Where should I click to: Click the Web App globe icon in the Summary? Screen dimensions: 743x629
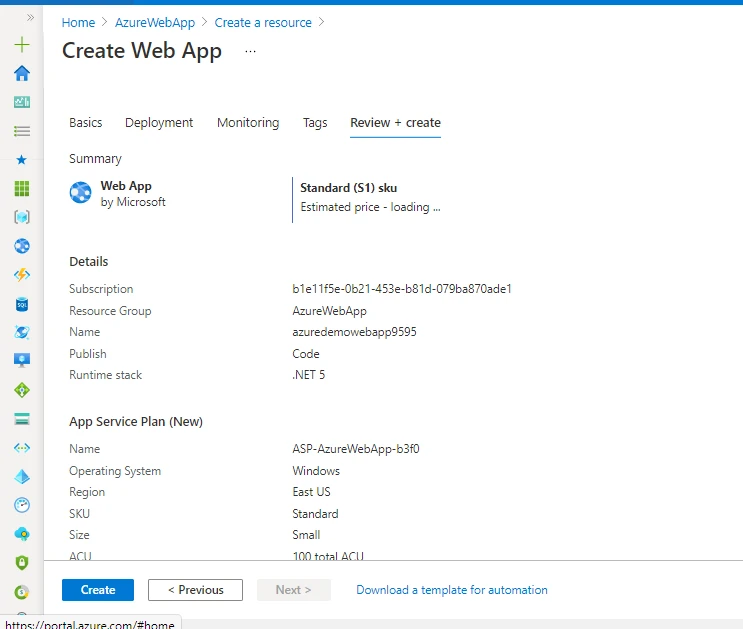click(x=81, y=192)
